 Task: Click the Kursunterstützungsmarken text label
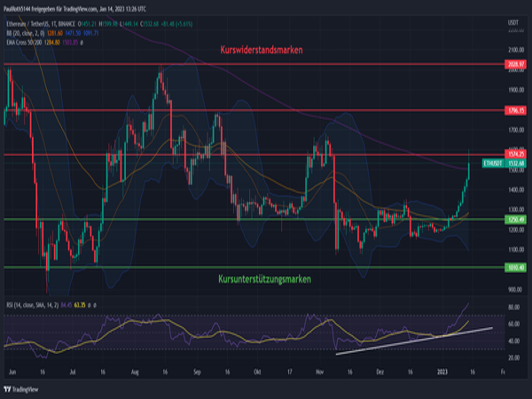pyautogui.click(x=265, y=280)
